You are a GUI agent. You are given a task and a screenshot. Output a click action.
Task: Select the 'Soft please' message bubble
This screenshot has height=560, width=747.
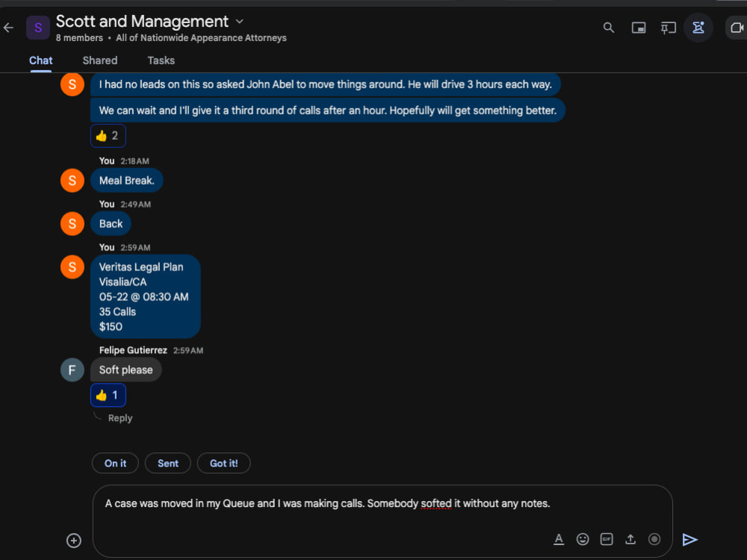point(125,370)
